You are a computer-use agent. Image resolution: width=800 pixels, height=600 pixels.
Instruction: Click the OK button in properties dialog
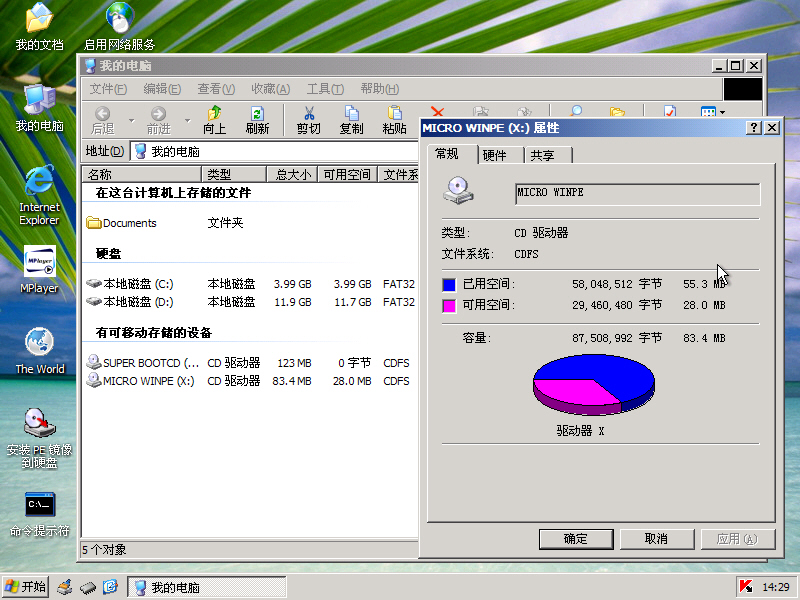(x=576, y=539)
